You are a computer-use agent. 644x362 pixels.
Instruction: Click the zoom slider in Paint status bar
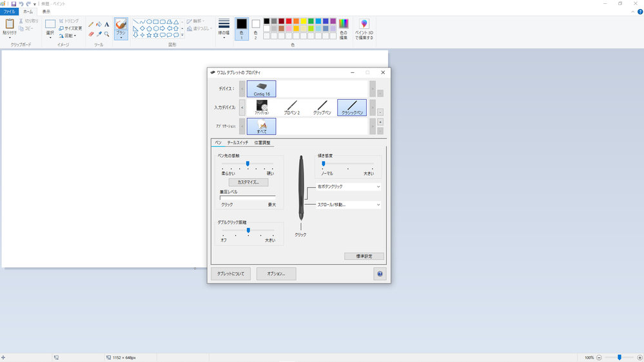click(620, 357)
